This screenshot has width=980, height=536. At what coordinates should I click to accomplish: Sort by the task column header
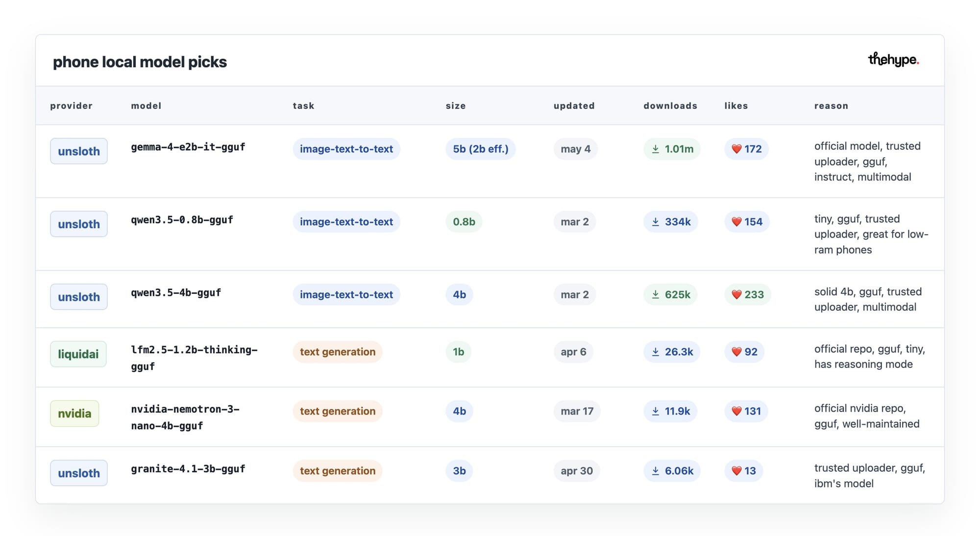pyautogui.click(x=303, y=106)
